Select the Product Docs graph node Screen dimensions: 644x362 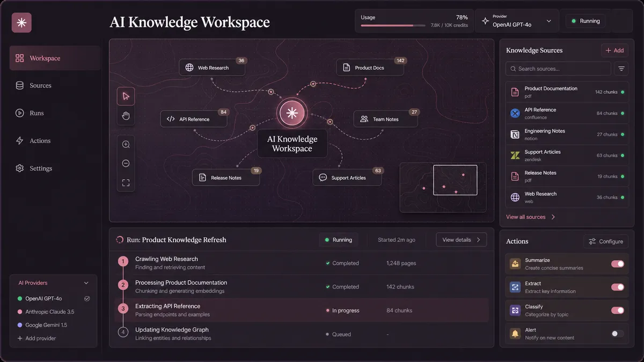click(369, 68)
